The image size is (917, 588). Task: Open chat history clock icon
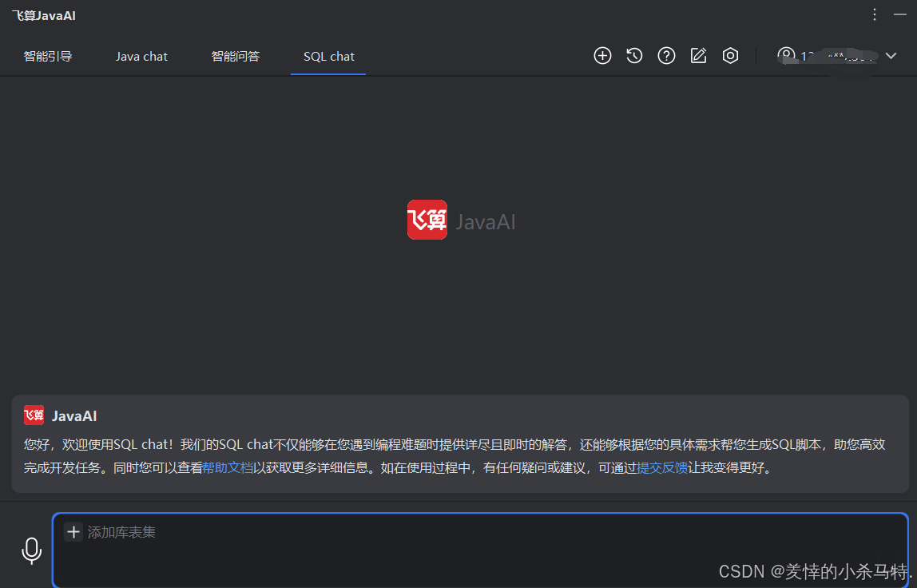(x=634, y=56)
